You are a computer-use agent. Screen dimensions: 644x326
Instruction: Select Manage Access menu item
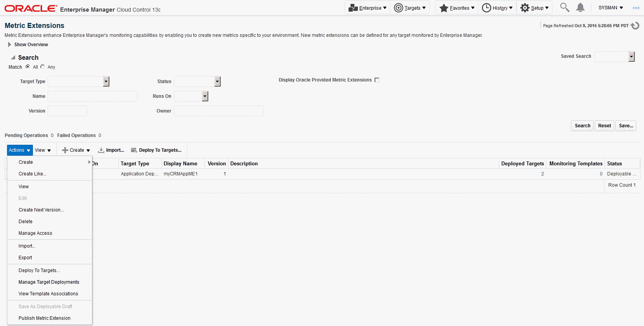click(50, 233)
